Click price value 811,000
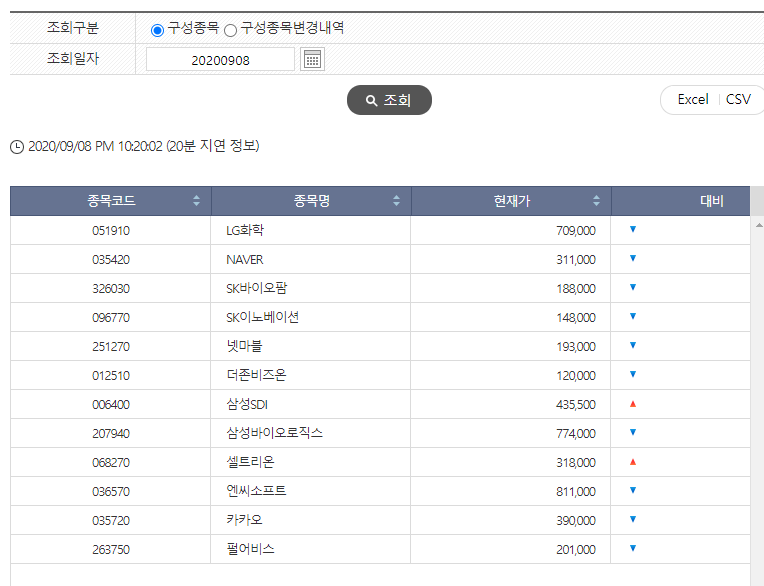 tap(576, 491)
